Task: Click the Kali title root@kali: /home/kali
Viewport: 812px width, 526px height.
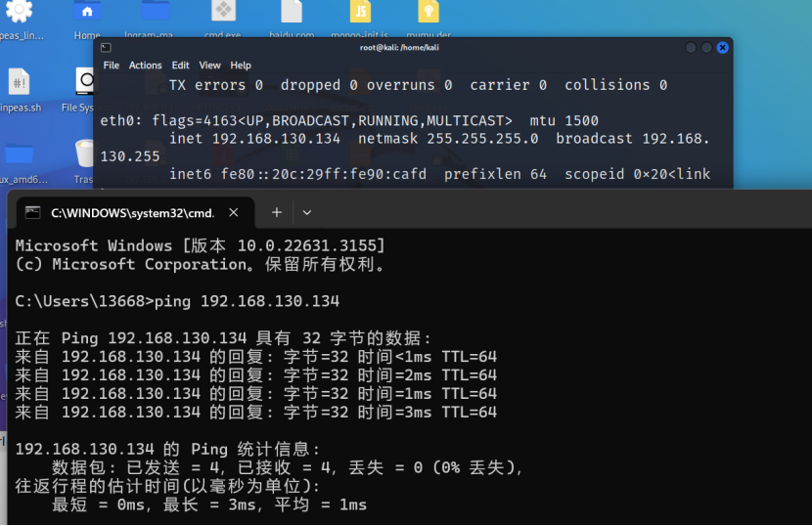Action: click(399, 48)
